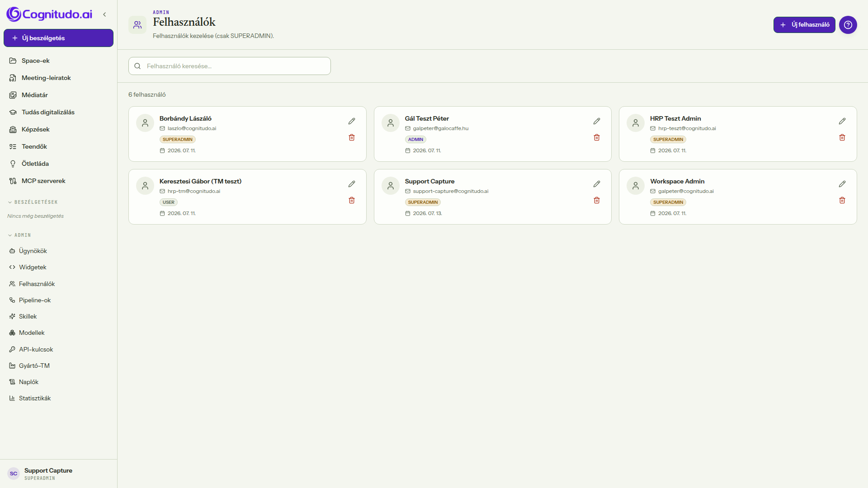868x488 pixels.
Task: Start a new chat with Új beszélgetés
Action: coord(58,38)
